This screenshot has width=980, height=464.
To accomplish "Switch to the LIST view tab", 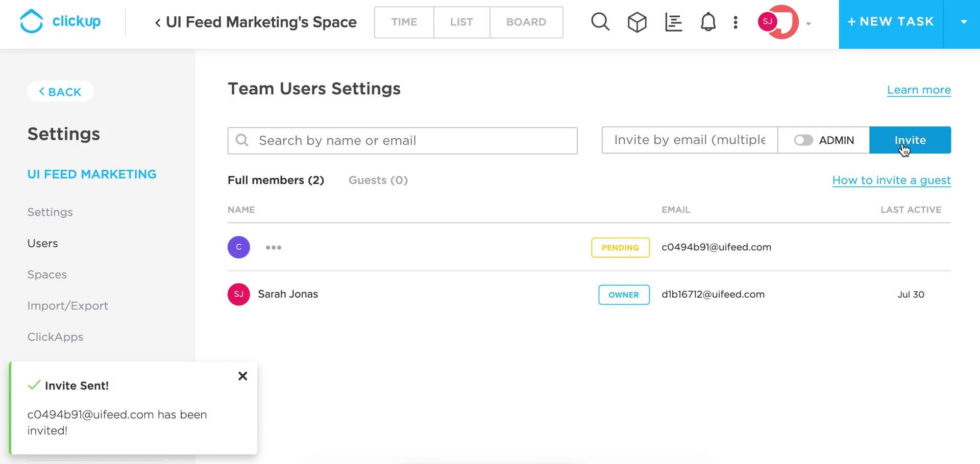I will tap(461, 22).
